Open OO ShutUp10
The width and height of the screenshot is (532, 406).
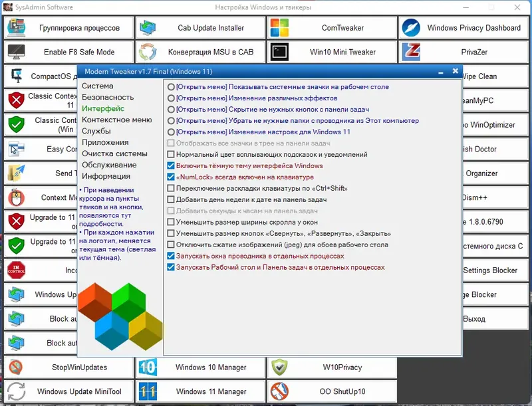(x=332, y=391)
